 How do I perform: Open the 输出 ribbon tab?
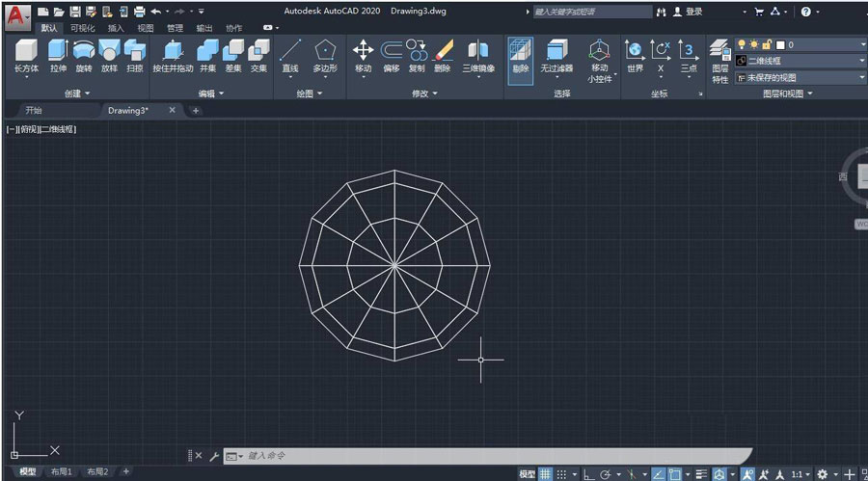click(x=204, y=28)
